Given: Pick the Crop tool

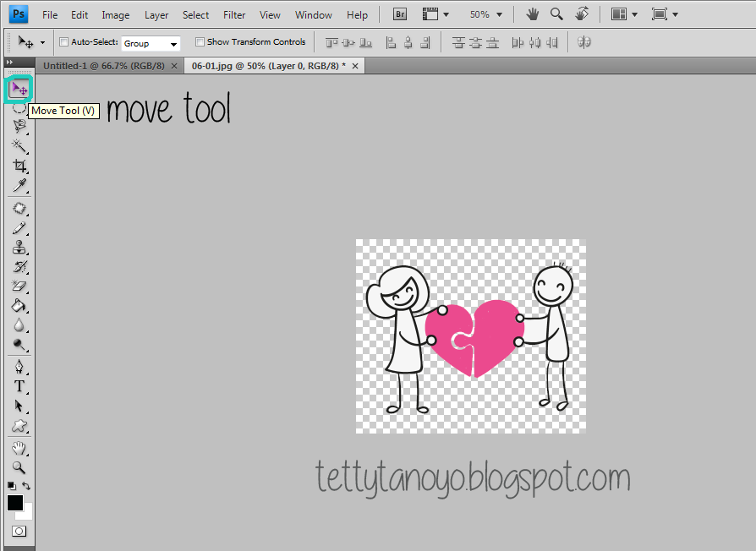Looking at the screenshot, I should pyautogui.click(x=19, y=166).
